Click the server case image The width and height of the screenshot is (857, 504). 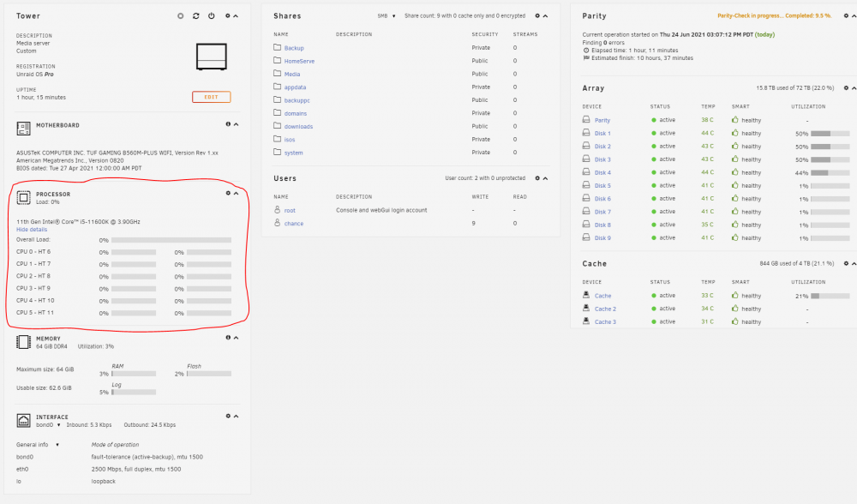tap(211, 57)
